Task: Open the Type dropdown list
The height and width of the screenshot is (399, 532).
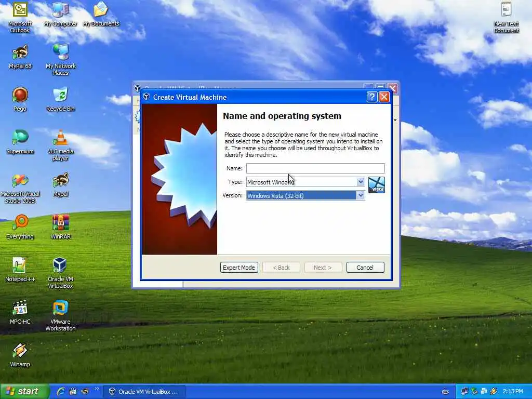Action: click(x=361, y=182)
